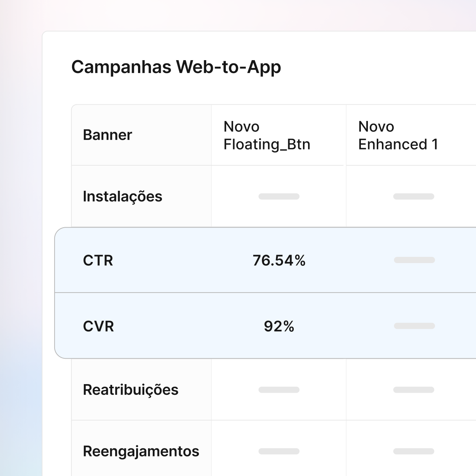Click the Campanhas Web-to-App title
The image size is (476, 476).
pyautogui.click(x=176, y=67)
